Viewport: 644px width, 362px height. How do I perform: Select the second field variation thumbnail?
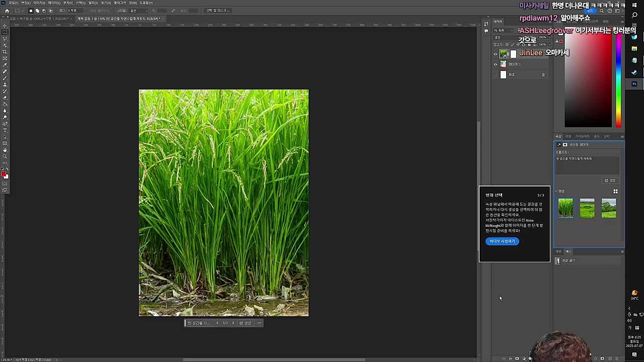tap(587, 208)
